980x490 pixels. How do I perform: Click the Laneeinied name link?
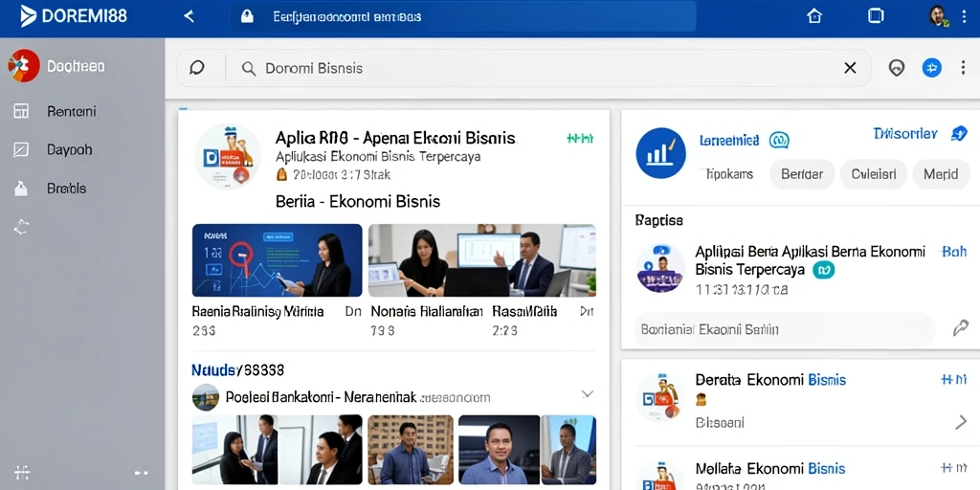(x=729, y=140)
